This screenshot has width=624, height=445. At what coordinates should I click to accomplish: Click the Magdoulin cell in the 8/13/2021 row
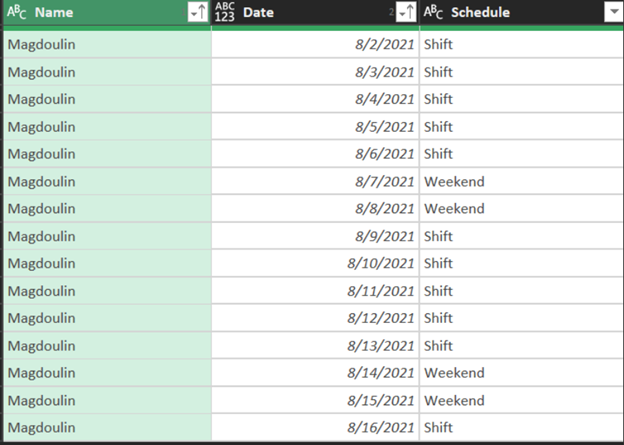[x=107, y=345]
